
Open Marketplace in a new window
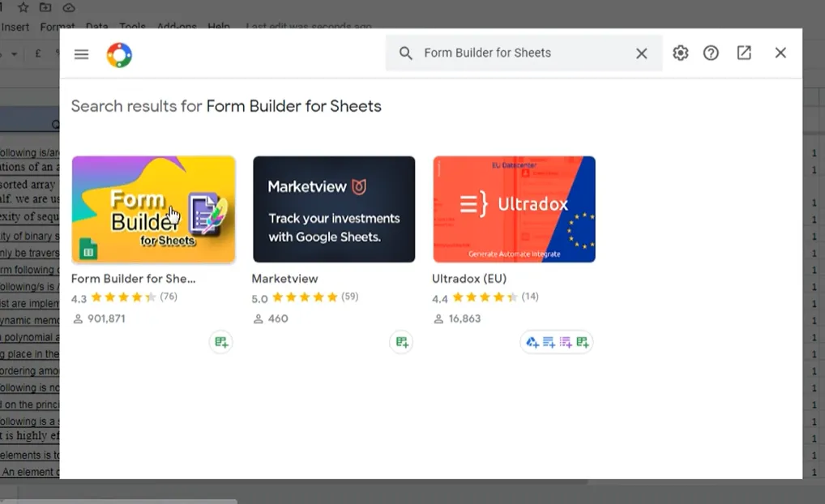tap(744, 53)
